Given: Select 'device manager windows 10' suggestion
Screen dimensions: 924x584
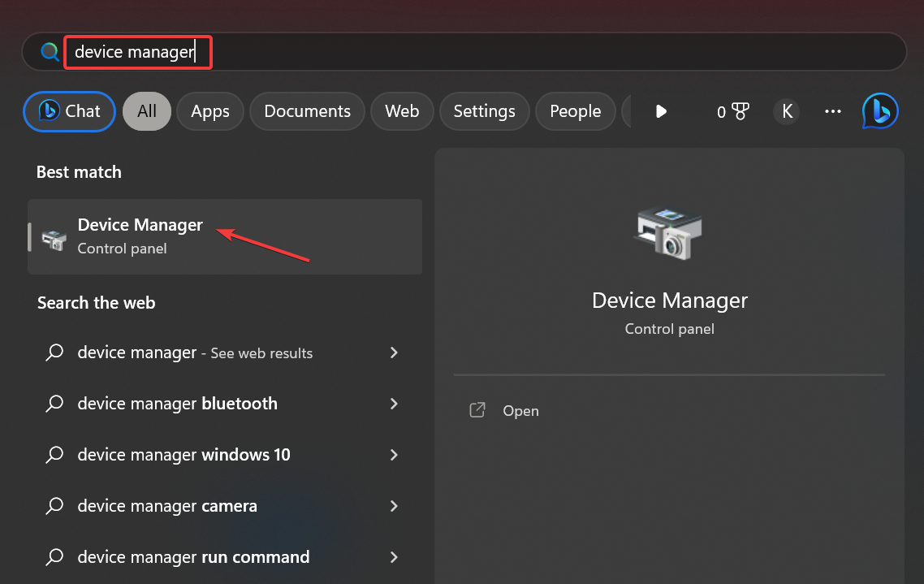Looking at the screenshot, I should click(x=225, y=455).
